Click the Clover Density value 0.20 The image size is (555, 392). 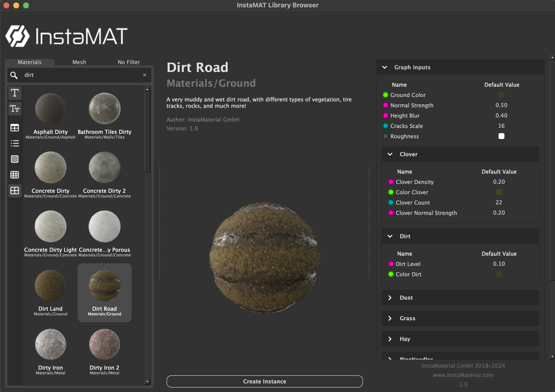[x=499, y=182]
